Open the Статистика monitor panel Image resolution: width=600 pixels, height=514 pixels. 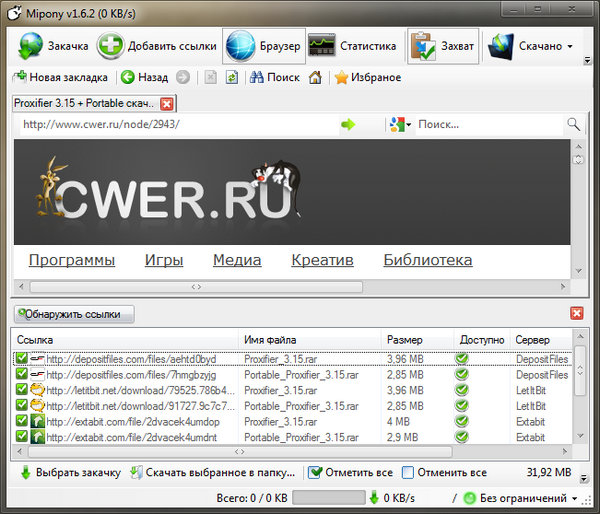pyautogui.click(x=321, y=46)
